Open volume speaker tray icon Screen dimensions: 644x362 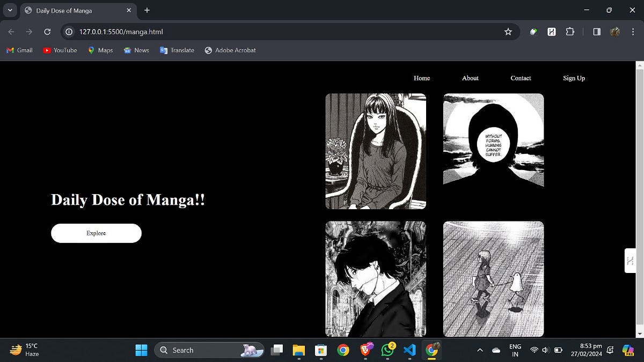tap(545, 350)
